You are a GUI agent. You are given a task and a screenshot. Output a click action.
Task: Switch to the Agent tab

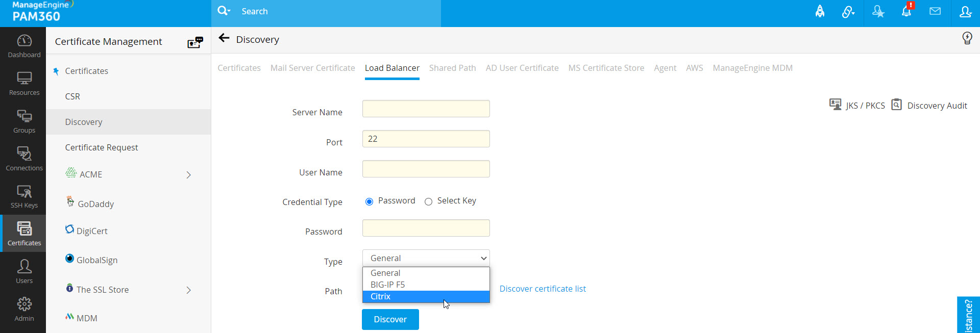pyautogui.click(x=665, y=68)
